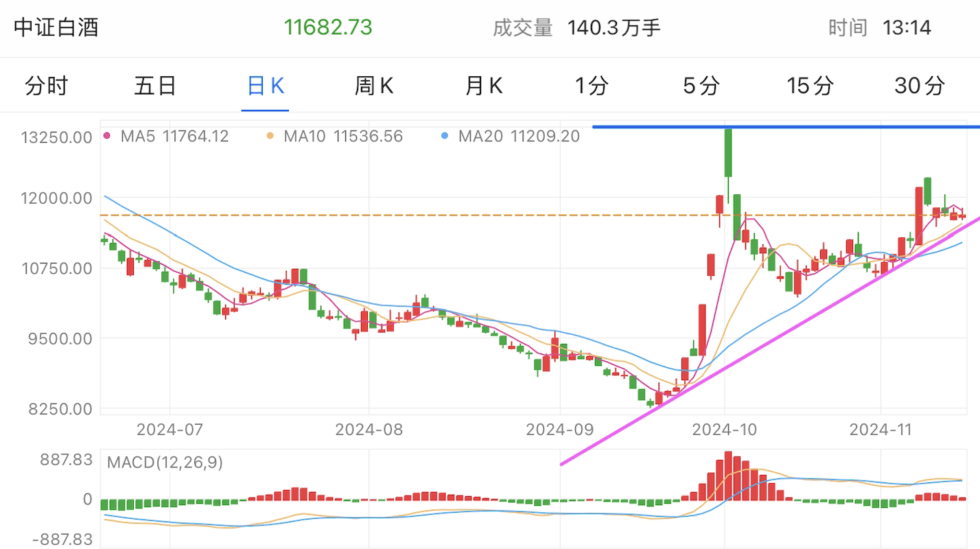This screenshot has height=549, width=980.
Task: Click the tallest green candlestick near 13250
Action: 728,152
